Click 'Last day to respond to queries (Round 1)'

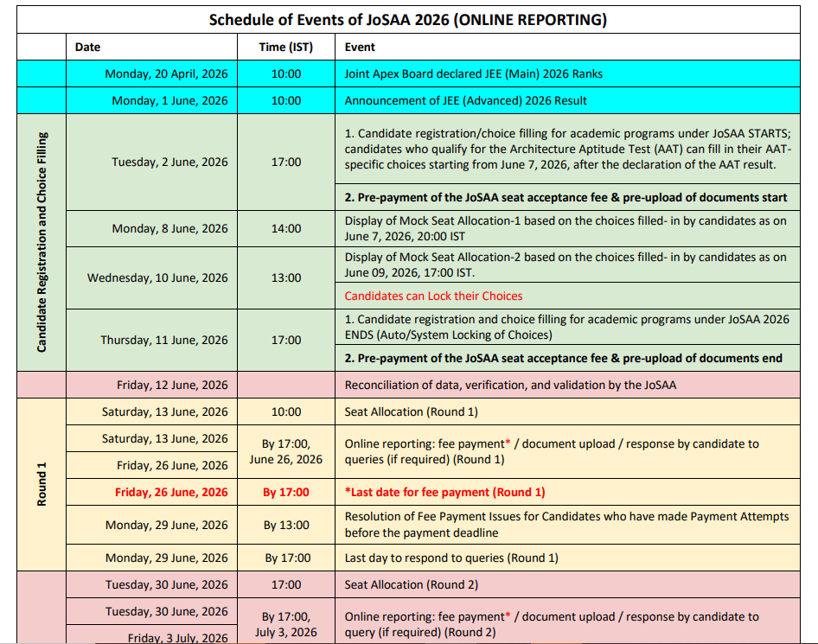451,558
